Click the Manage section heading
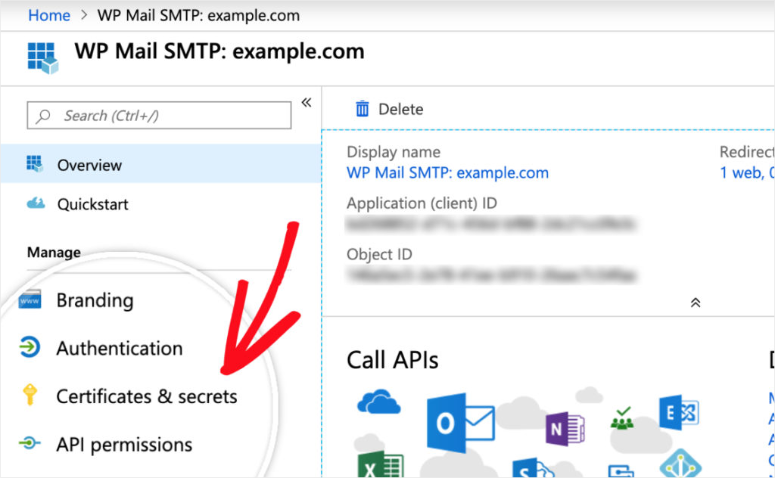The height and width of the screenshot is (478, 775). (54, 252)
